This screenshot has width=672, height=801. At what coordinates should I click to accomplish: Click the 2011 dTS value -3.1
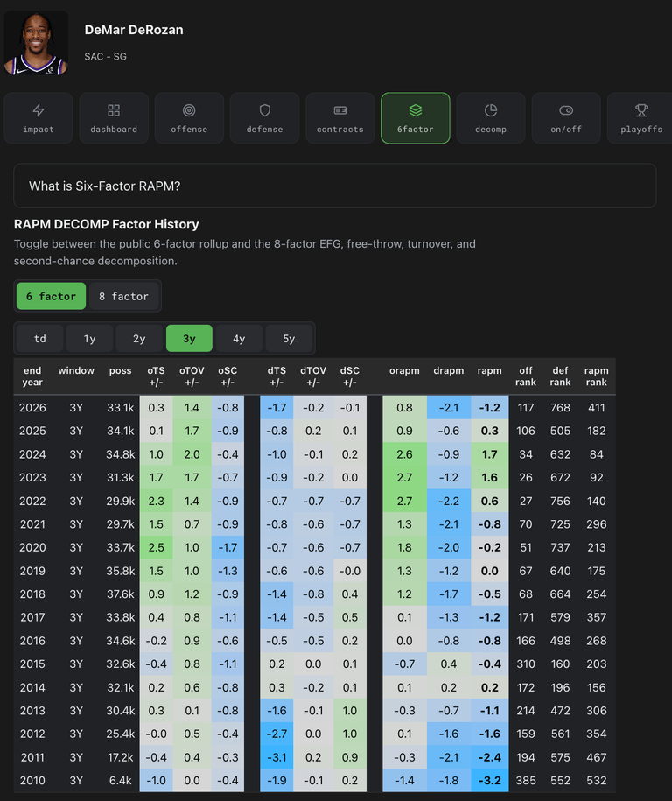click(276, 757)
